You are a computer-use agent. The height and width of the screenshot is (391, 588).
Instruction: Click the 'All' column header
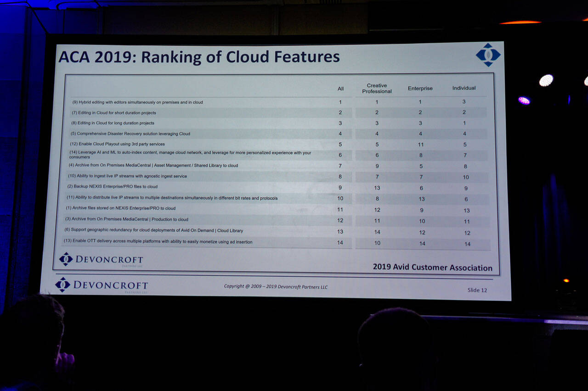(340, 89)
